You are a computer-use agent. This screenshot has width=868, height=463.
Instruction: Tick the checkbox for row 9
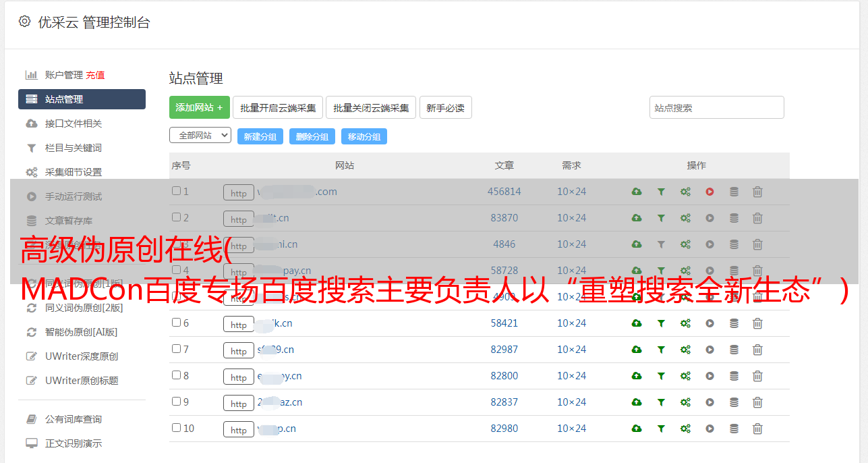tap(176, 402)
